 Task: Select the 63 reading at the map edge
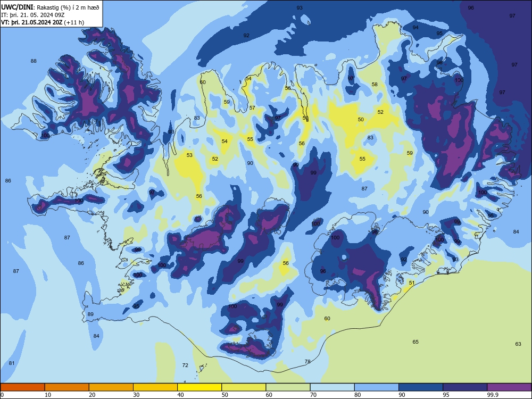(x=518, y=344)
